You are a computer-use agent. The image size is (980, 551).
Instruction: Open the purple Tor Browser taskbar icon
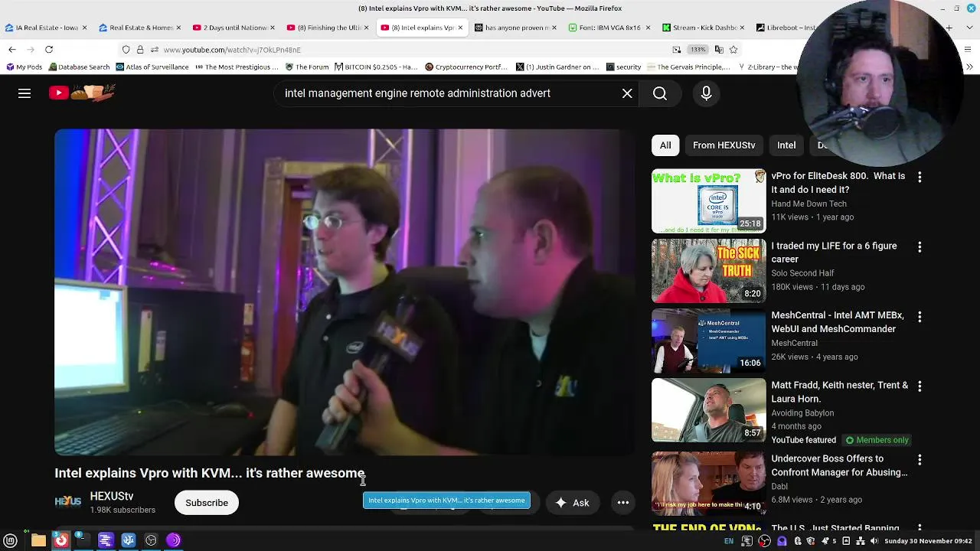tap(174, 540)
